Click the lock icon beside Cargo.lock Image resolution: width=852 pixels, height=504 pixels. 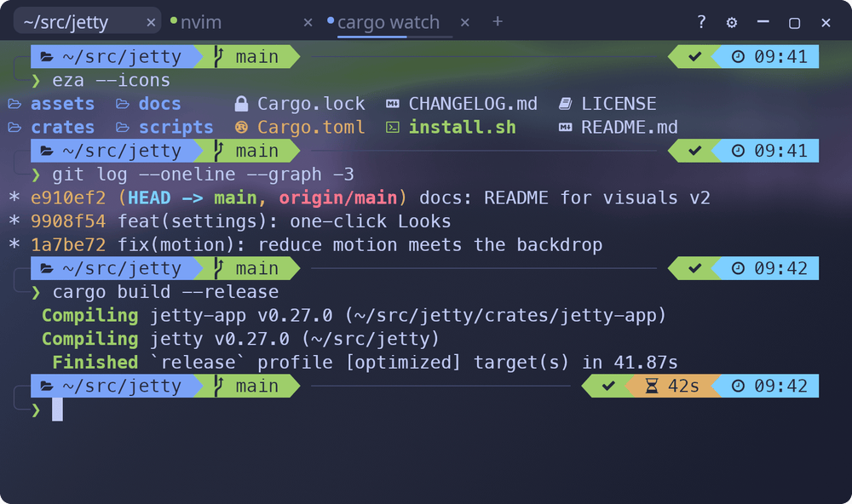pos(241,103)
